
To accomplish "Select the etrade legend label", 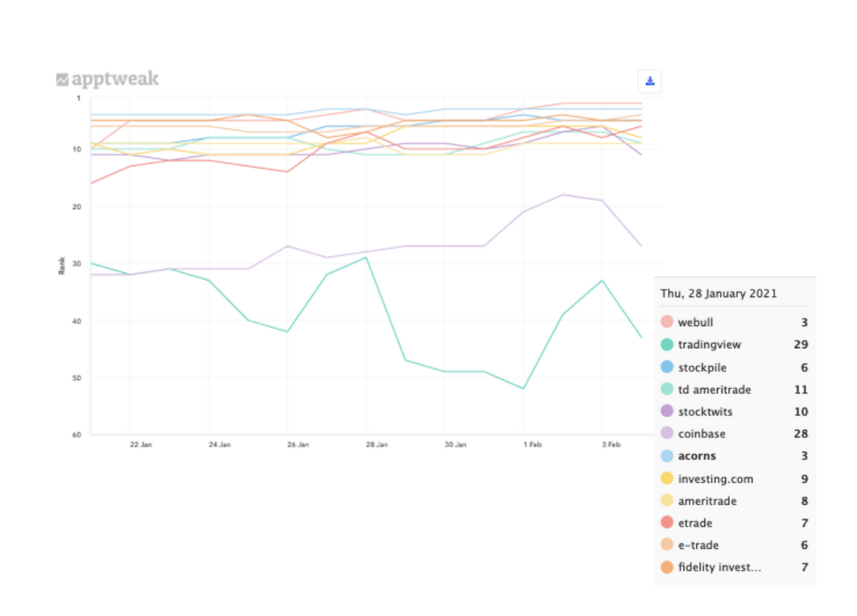I will [695, 523].
